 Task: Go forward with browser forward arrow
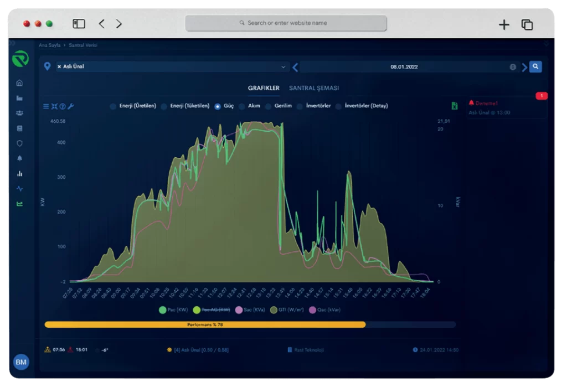119,24
